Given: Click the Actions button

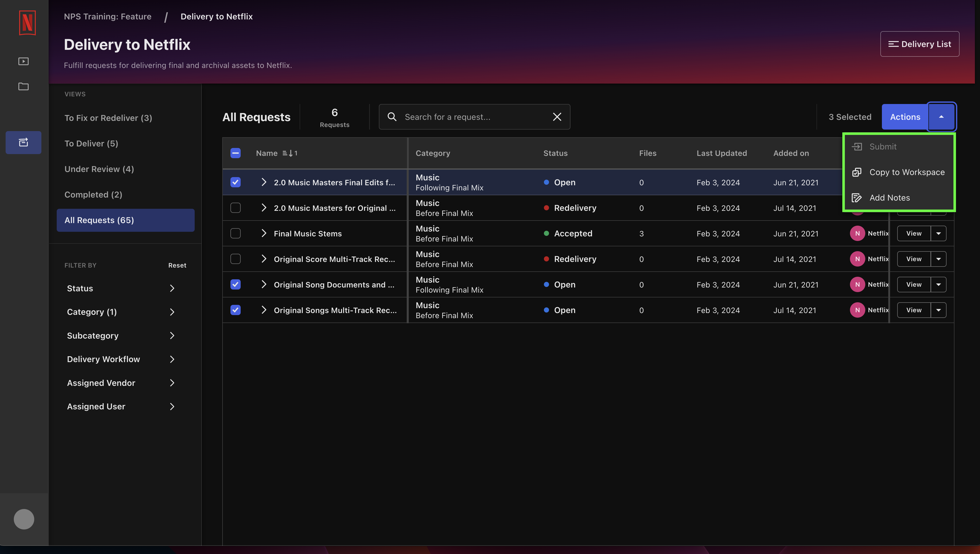Looking at the screenshot, I should coord(905,117).
